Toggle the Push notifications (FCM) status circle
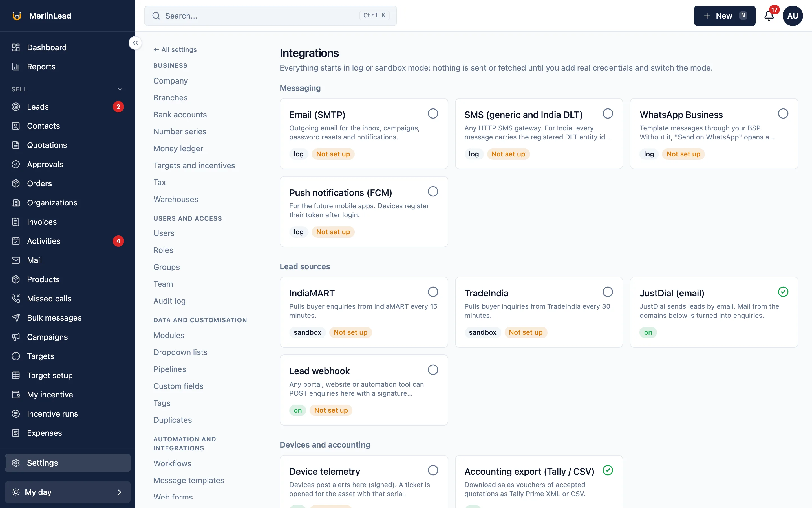812x508 pixels. 433,192
